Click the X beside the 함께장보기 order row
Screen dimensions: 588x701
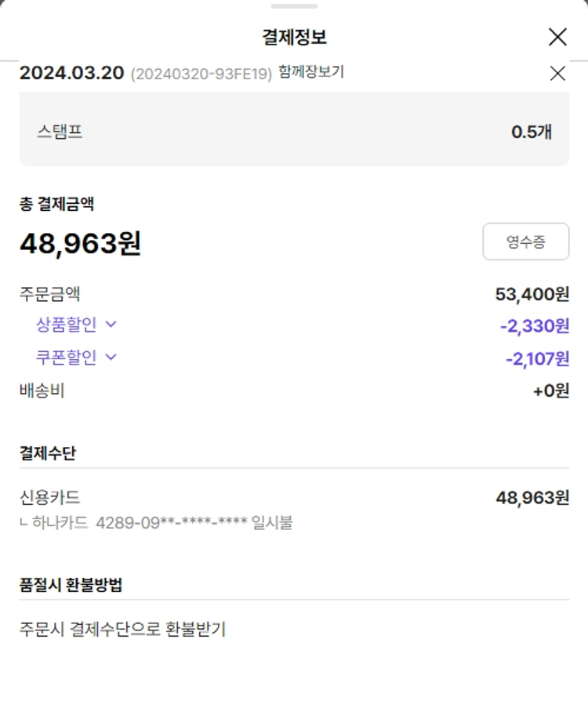tap(557, 74)
